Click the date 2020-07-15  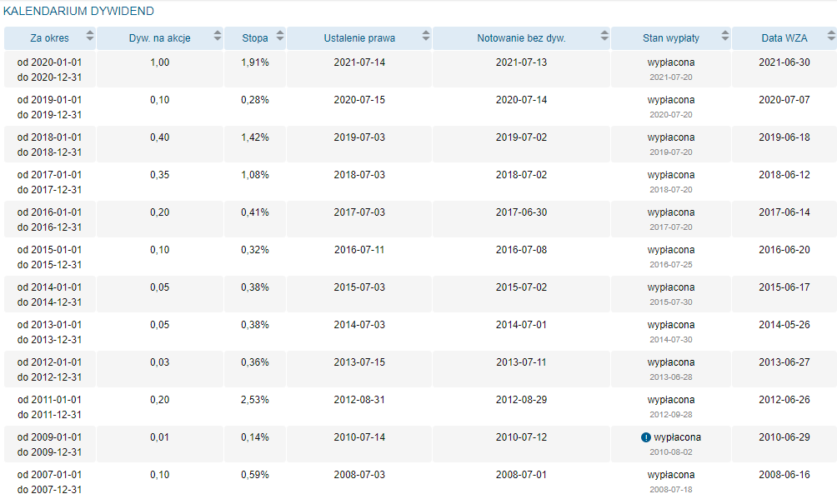[359, 100]
